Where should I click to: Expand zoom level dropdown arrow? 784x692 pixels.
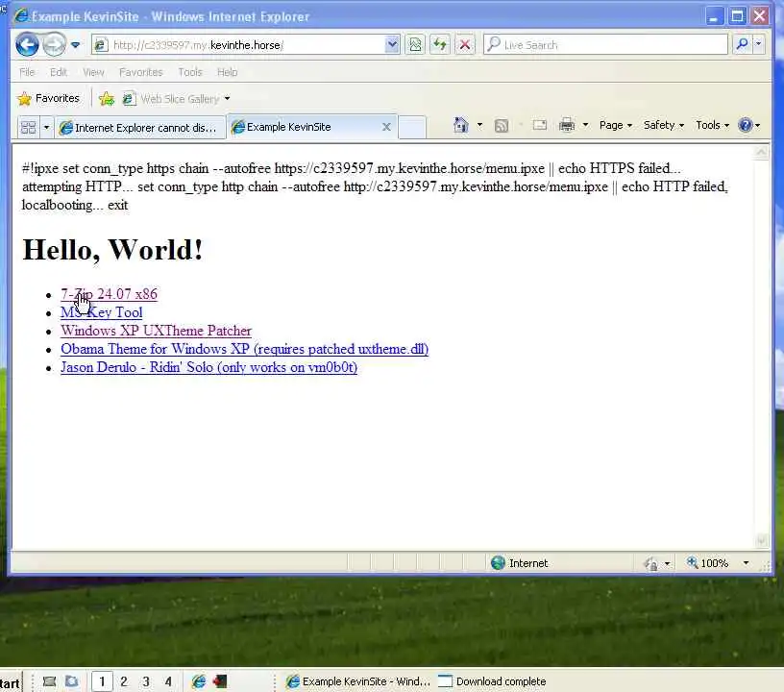point(746,563)
